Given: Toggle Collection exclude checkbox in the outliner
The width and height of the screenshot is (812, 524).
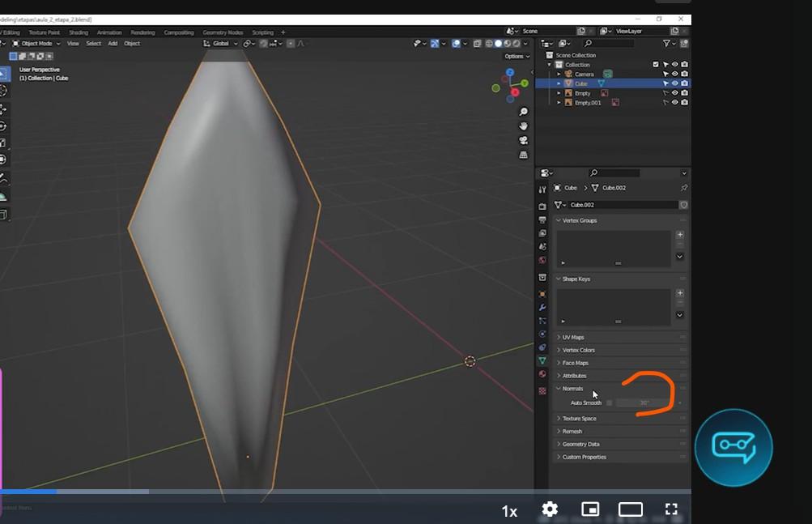Looking at the screenshot, I should [656, 64].
